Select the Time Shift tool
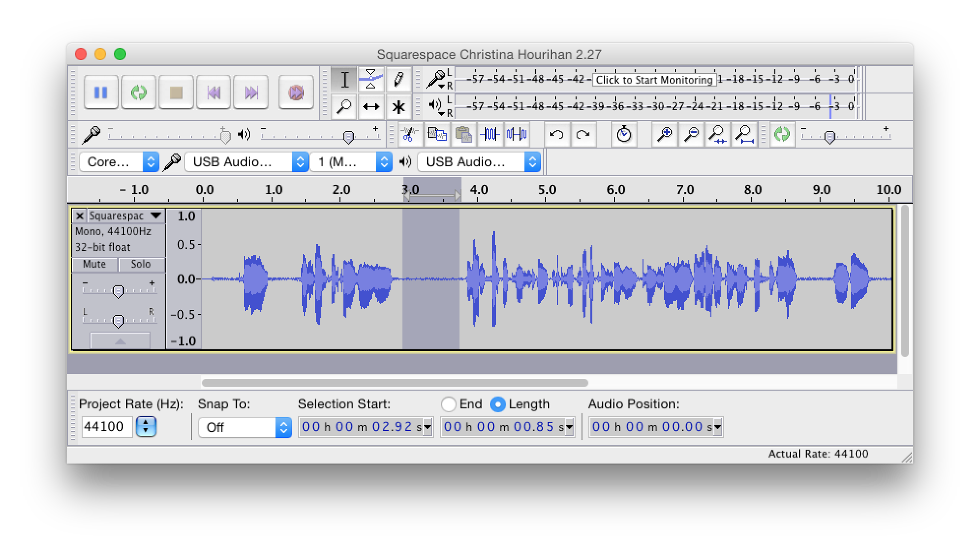This screenshot has height=554, width=980. click(371, 107)
